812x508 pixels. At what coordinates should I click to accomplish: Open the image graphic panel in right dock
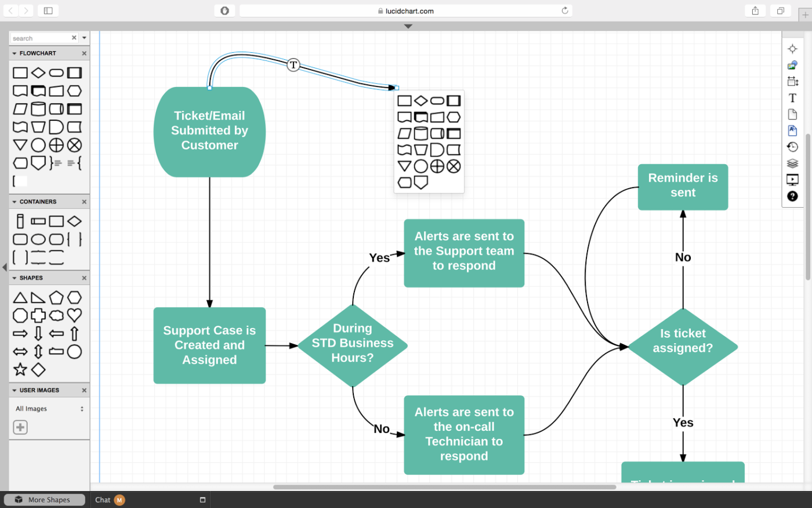pyautogui.click(x=792, y=65)
